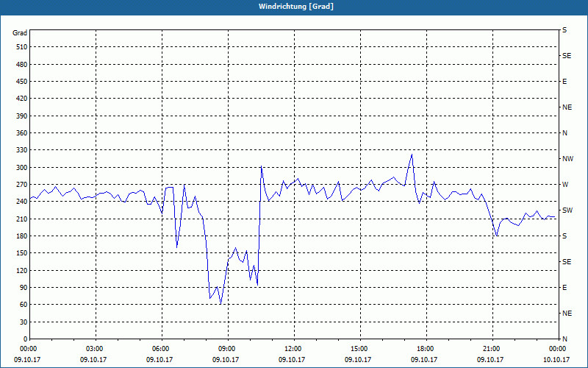
Task: Click the 'Windrichtung [Grad]' chart title
Action: click(x=296, y=7)
